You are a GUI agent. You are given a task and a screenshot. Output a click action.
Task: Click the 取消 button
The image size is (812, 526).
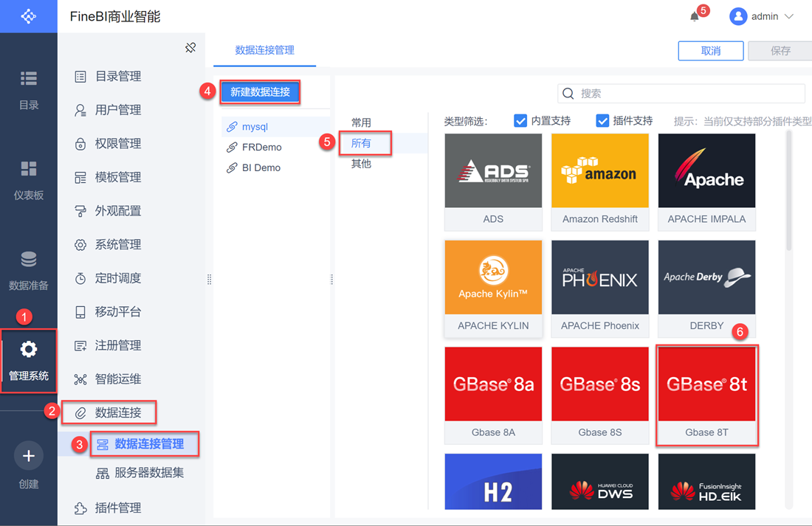[710, 51]
